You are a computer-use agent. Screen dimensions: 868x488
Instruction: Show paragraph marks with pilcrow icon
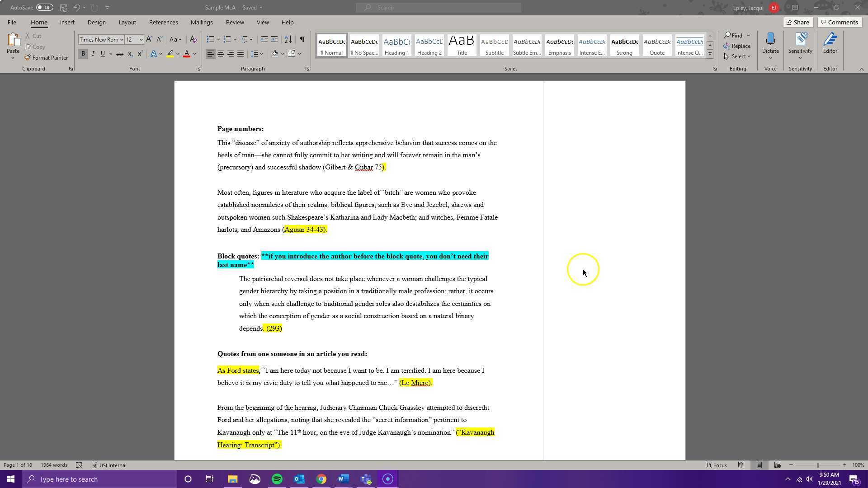pos(302,39)
